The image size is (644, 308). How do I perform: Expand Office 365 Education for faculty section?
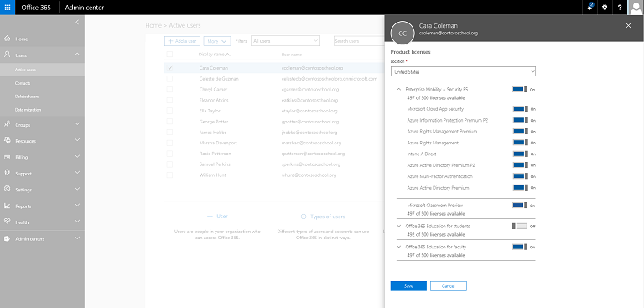[399, 247]
